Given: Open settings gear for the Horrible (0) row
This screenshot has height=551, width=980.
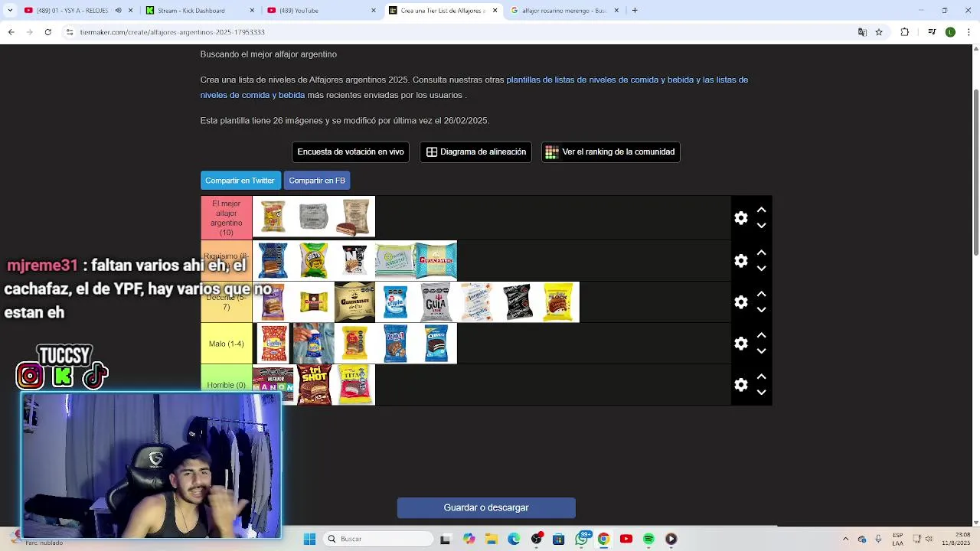Looking at the screenshot, I should (740, 385).
